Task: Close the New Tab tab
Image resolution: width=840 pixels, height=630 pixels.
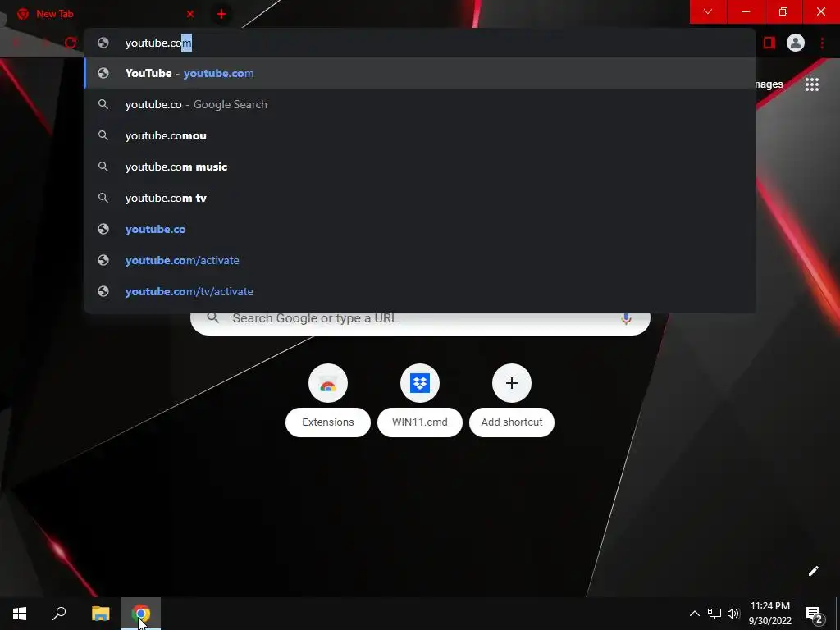Action: [190, 14]
